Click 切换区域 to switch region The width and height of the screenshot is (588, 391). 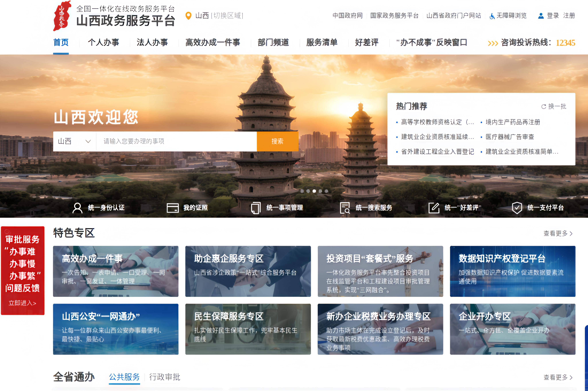pyautogui.click(x=227, y=16)
